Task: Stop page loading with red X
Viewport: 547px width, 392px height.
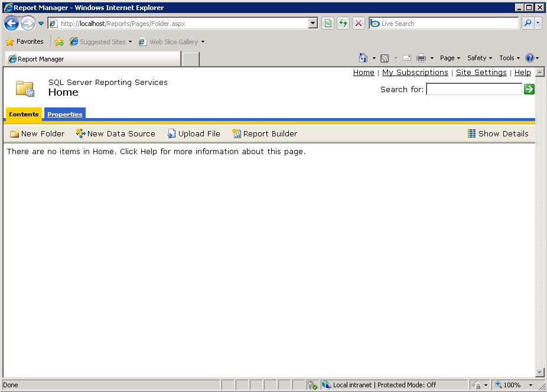Action: (x=359, y=24)
